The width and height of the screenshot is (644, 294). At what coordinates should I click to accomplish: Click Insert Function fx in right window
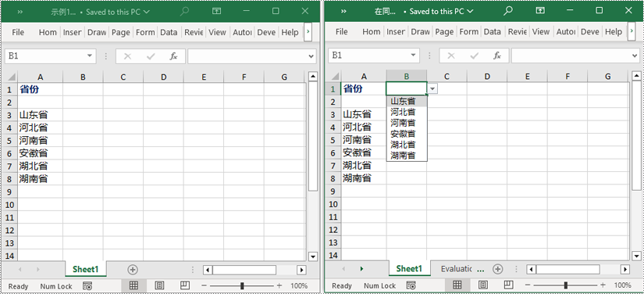[x=497, y=56]
